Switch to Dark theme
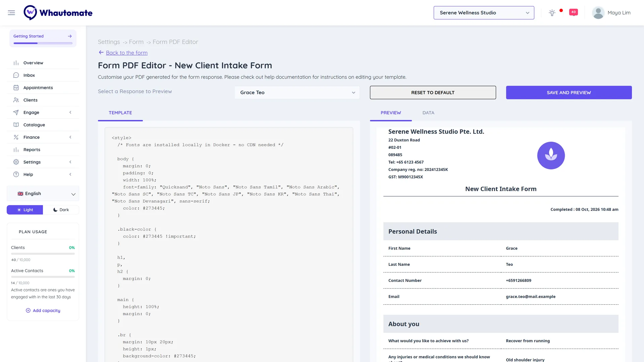This screenshot has width=644, height=362. click(61, 210)
